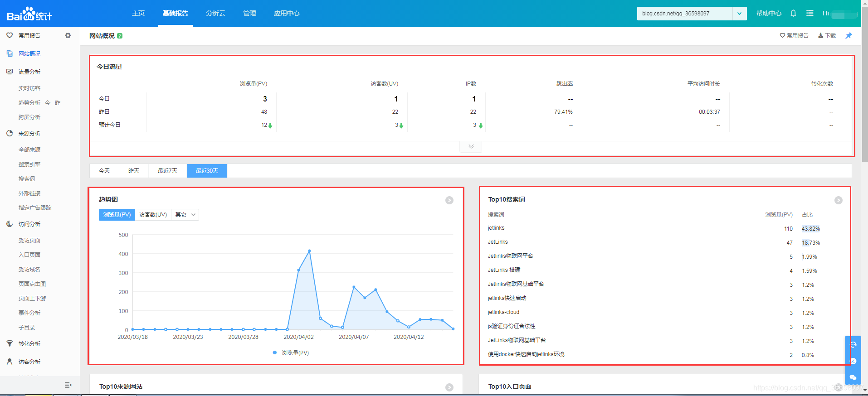This screenshot has height=396, width=868.
Task: Click the chat bubble floating icon
Action: [x=853, y=377]
